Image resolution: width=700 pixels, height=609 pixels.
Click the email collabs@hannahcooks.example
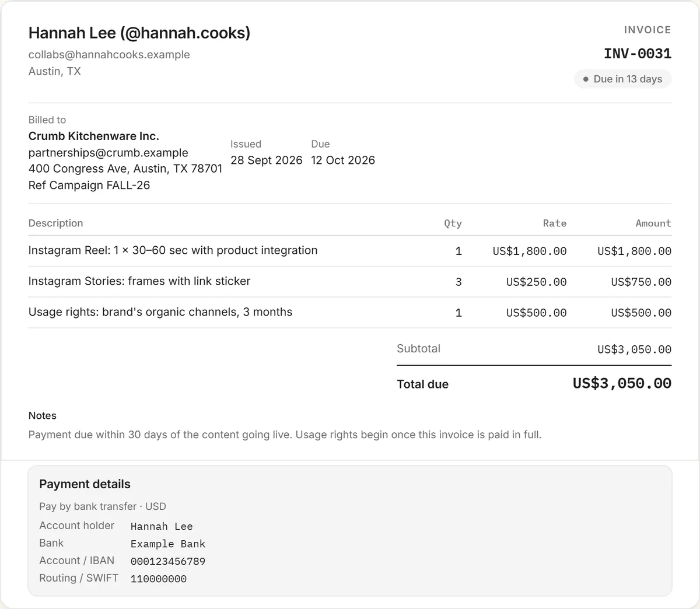109,55
